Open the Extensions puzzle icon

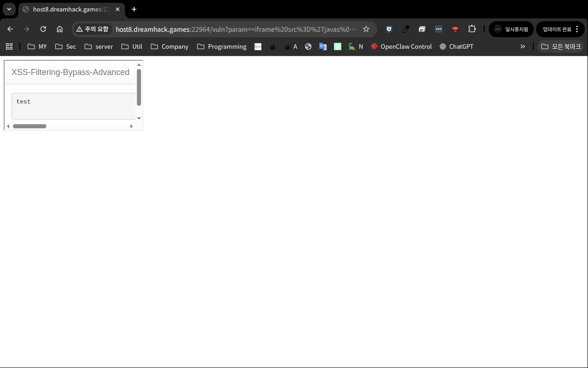pyautogui.click(x=472, y=29)
